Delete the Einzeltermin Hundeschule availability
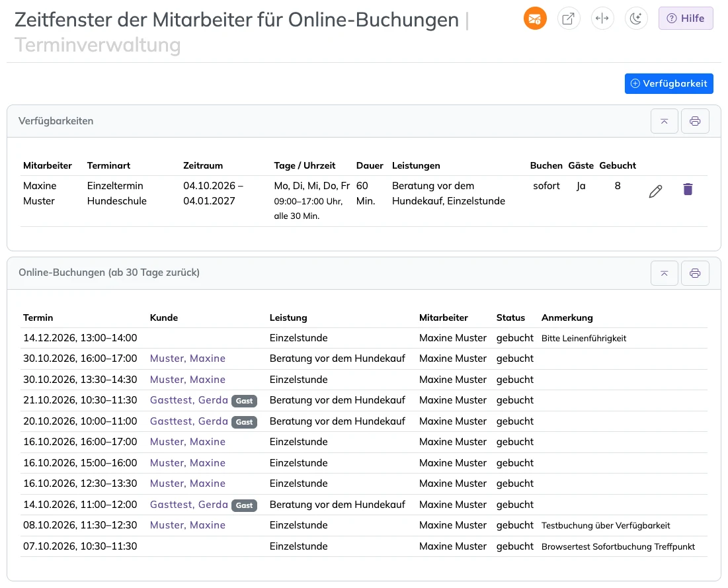 (688, 189)
